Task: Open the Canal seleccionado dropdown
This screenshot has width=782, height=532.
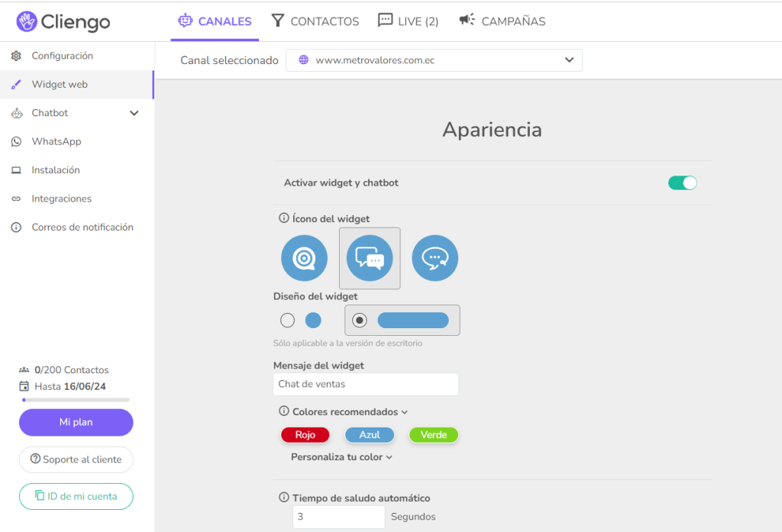Action: click(434, 60)
